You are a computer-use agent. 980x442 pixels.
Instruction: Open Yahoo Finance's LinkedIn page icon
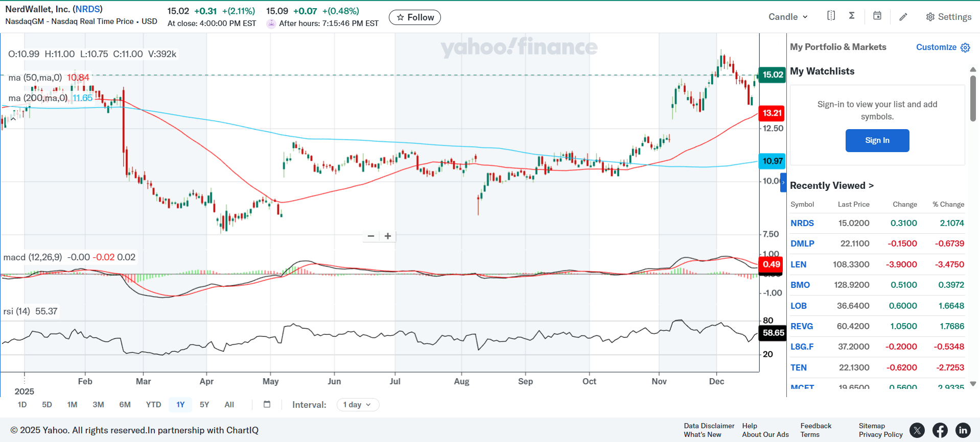coord(963,430)
